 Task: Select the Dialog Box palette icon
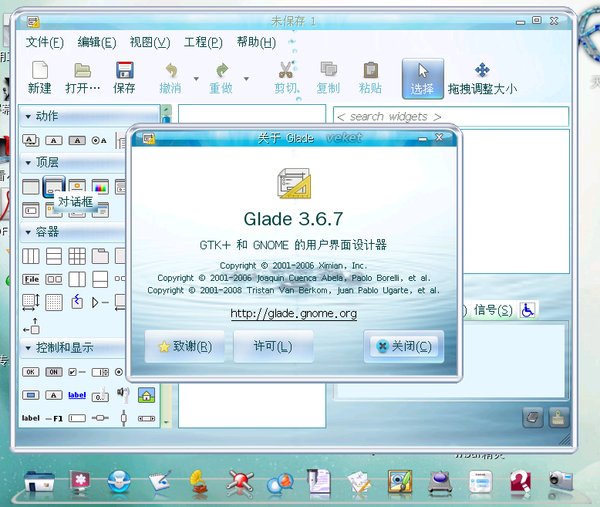coord(54,186)
